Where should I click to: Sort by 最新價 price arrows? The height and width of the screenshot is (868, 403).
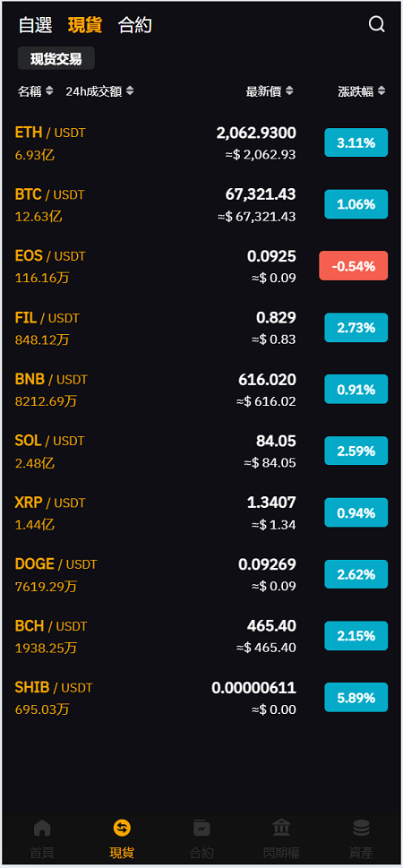(x=289, y=90)
